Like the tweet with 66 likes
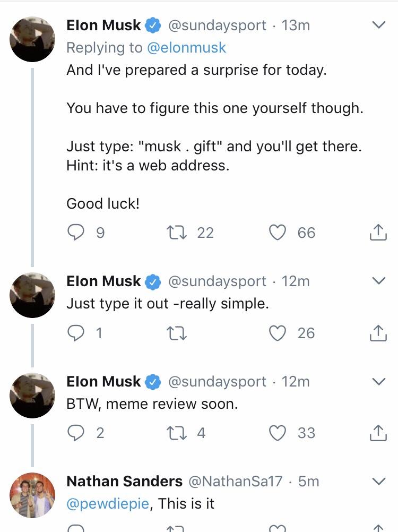 277,233
